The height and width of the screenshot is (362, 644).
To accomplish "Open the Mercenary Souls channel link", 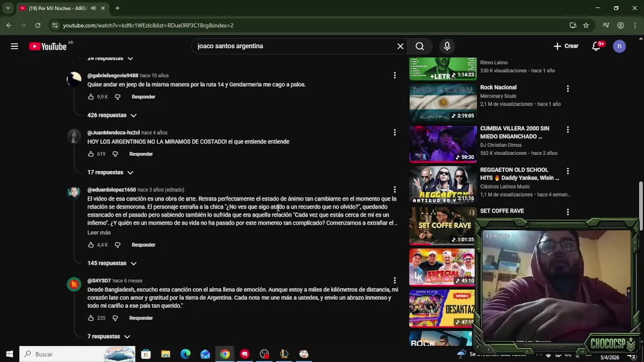I will (498, 96).
